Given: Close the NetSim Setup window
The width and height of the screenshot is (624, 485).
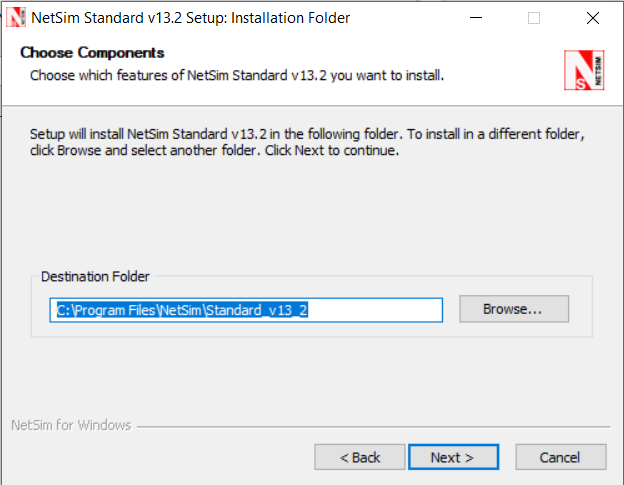Looking at the screenshot, I should click(592, 18).
